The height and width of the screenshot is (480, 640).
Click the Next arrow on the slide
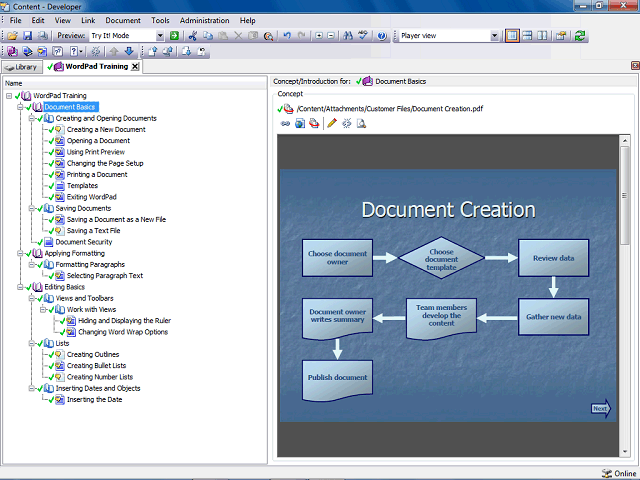click(x=600, y=408)
